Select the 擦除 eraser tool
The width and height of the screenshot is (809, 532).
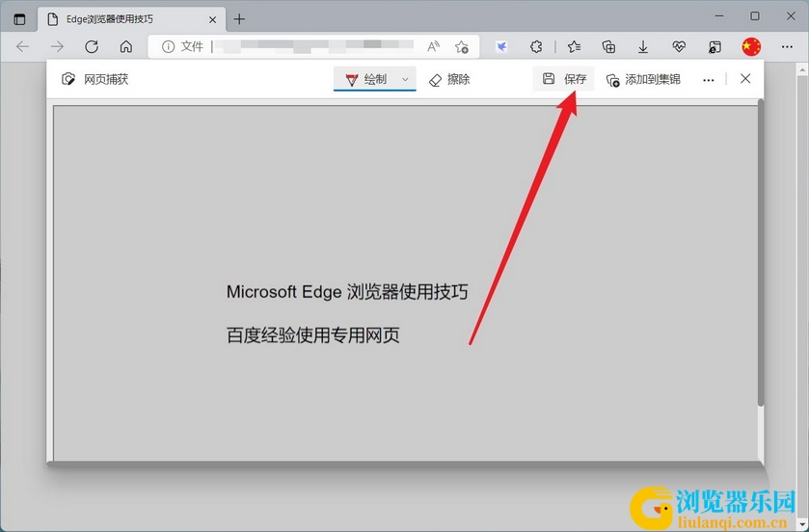click(x=449, y=79)
